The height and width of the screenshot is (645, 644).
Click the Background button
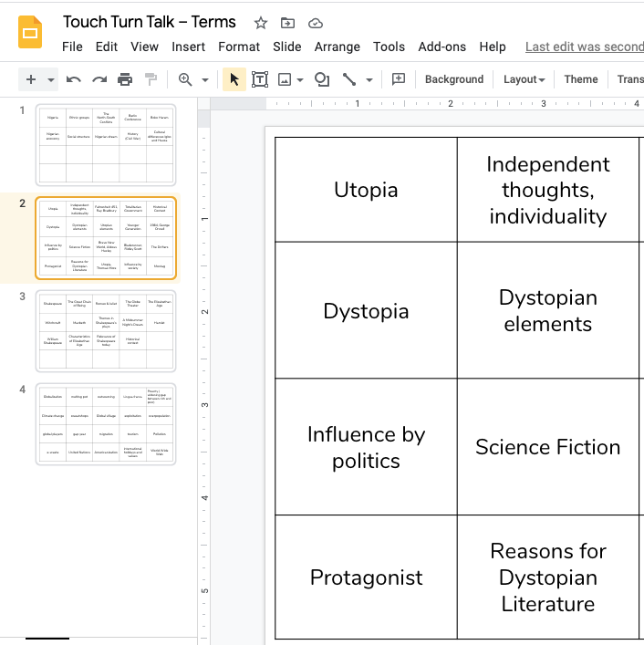tap(454, 79)
